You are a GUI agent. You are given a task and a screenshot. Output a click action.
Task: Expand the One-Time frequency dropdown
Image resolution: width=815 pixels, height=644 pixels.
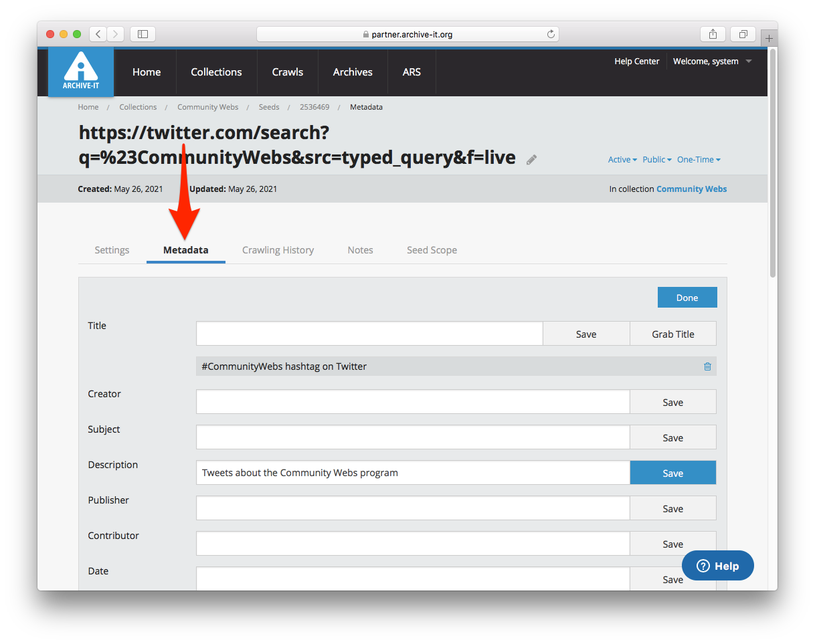(x=698, y=160)
